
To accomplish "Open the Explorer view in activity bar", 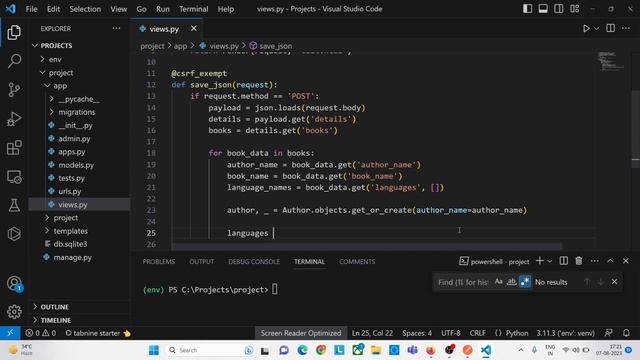I will (14, 33).
